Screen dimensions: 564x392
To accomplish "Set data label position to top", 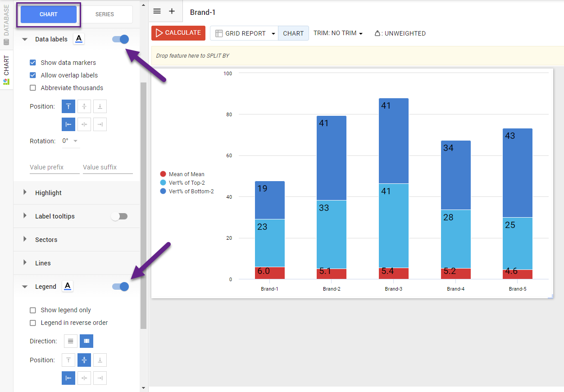I will point(68,107).
